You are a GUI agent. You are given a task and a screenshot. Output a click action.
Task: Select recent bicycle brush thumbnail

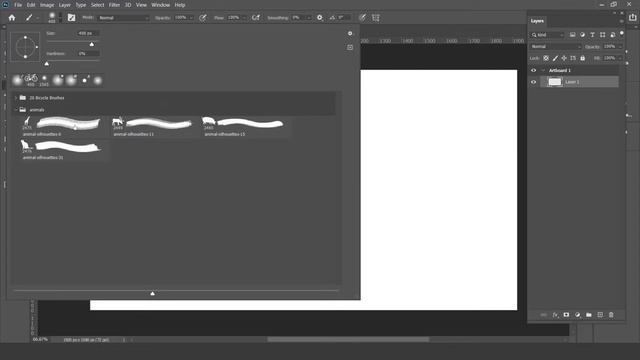(31, 80)
